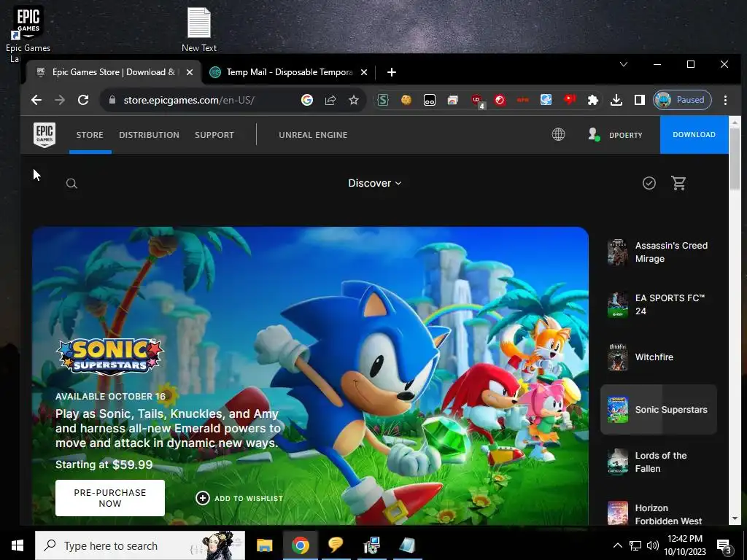Screen dimensions: 747x560
Task: Click the blue DOWNLOAD button
Action: (694, 135)
